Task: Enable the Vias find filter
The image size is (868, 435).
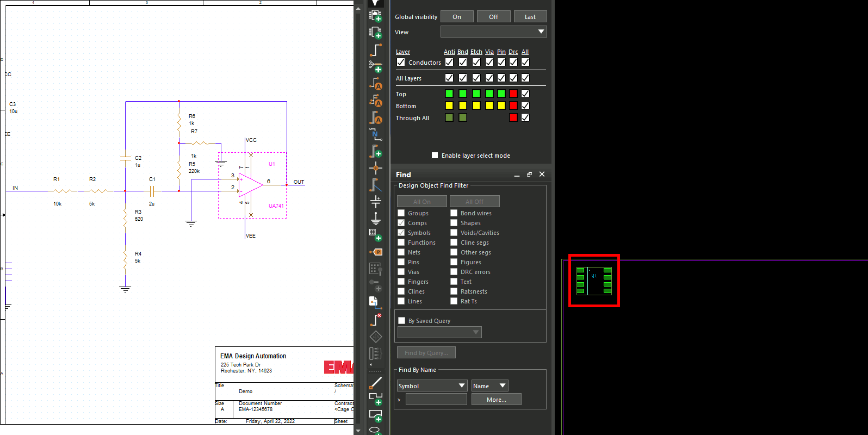Action: coord(401,272)
